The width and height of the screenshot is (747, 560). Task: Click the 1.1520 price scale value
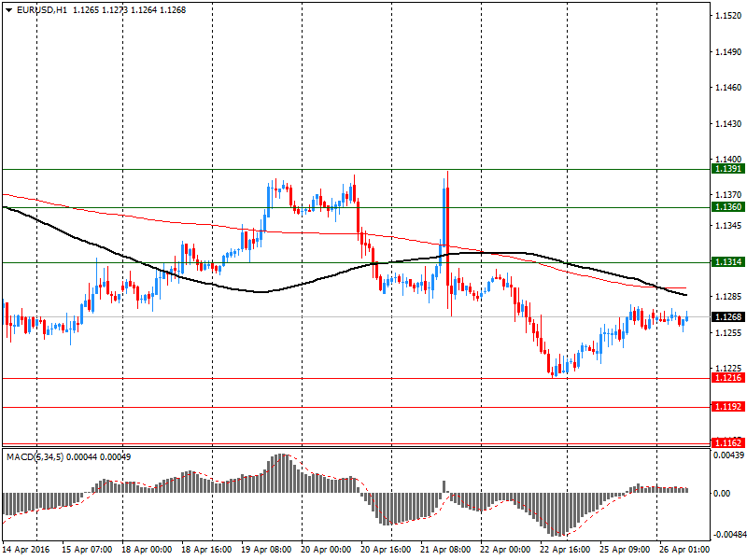(728, 16)
